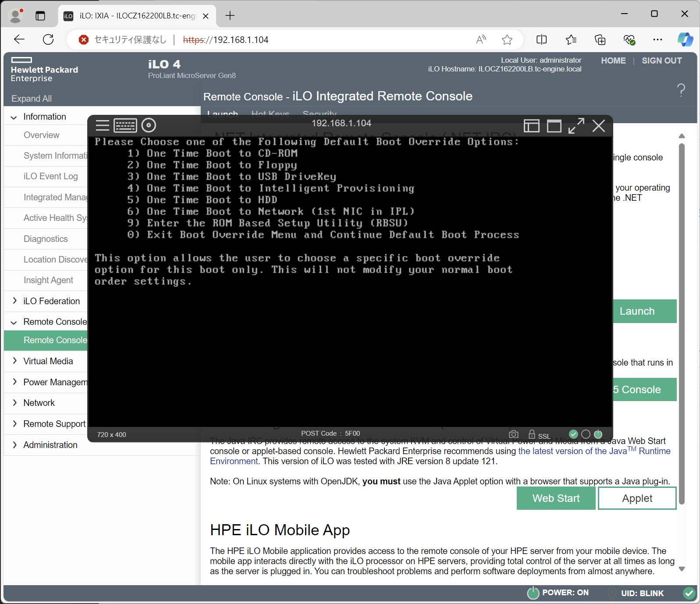Capture console screenshot with camera icon
The image size is (700, 604).
pyautogui.click(x=514, y=434)
